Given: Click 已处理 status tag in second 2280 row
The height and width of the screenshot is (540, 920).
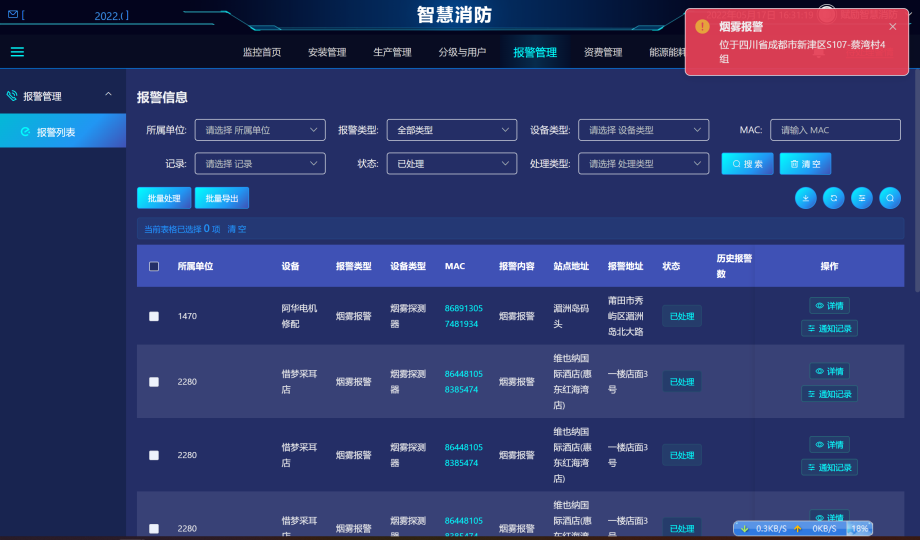Looking at the screenshot, I should click(x=682, y=455).
